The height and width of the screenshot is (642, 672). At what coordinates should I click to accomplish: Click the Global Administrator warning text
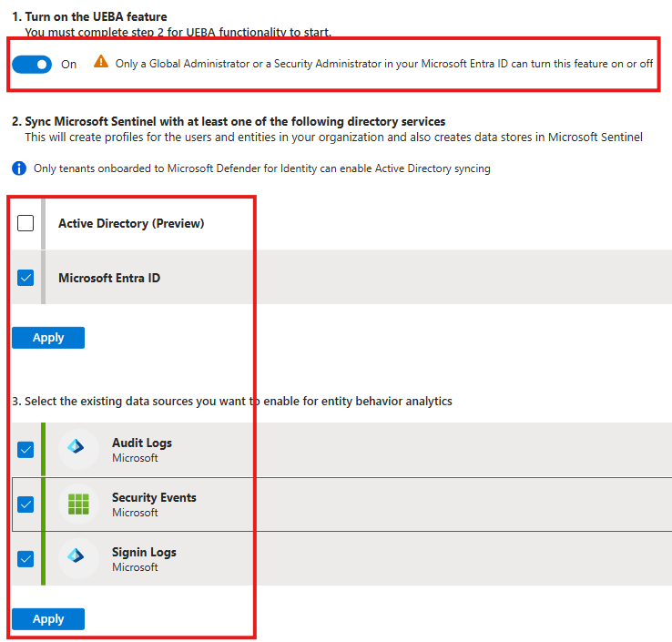tap(384, 64)
